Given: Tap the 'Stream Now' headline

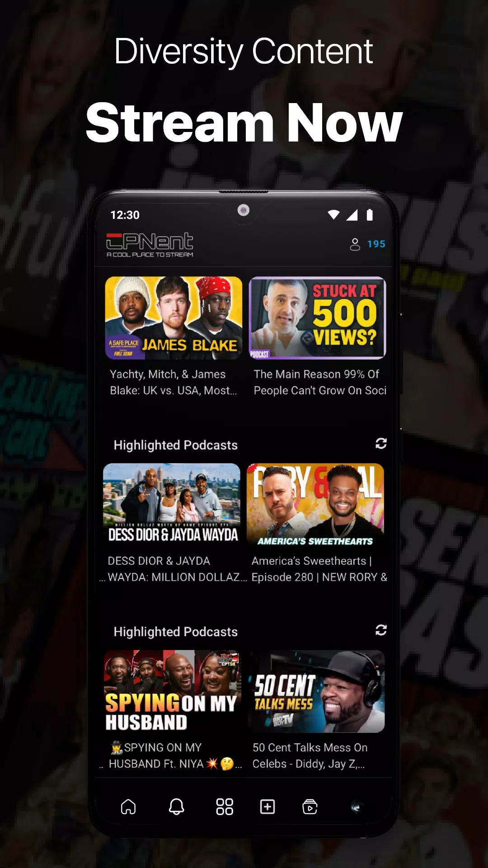Looking at the screenshot, I should tap(244, 122).
